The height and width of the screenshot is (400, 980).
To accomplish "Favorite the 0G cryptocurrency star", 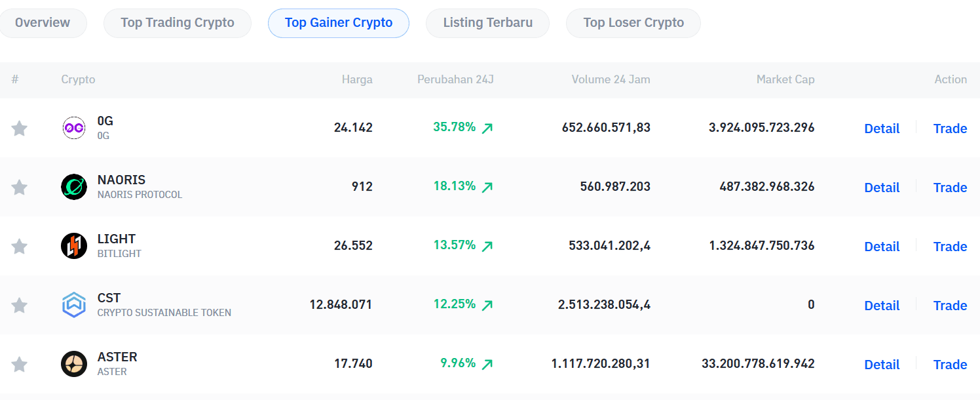I will click(x=19, y=128).
